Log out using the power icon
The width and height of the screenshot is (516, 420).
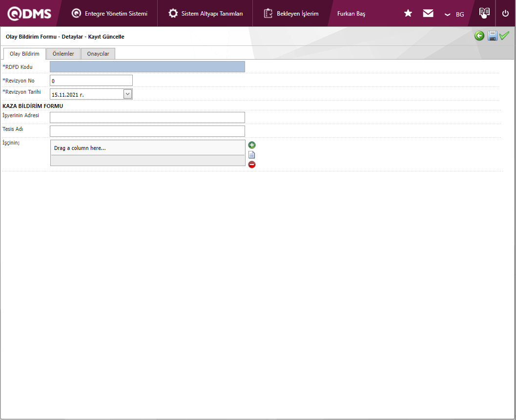coord(505,14)
